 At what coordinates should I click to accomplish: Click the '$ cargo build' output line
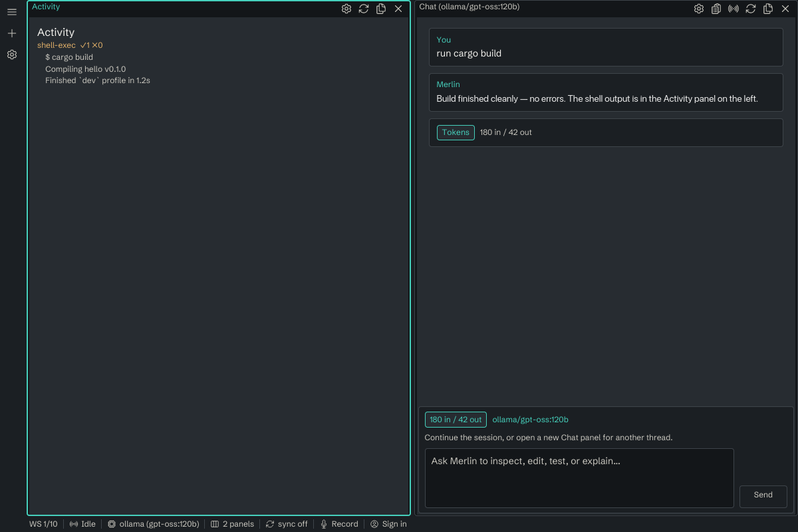tap(69, 57)
